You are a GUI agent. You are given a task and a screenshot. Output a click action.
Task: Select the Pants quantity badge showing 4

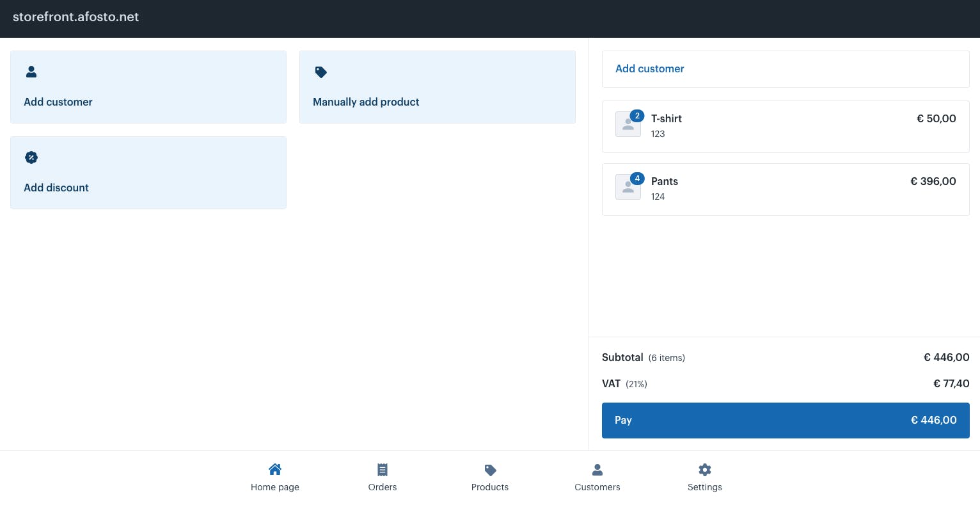[x=637, y=179]
